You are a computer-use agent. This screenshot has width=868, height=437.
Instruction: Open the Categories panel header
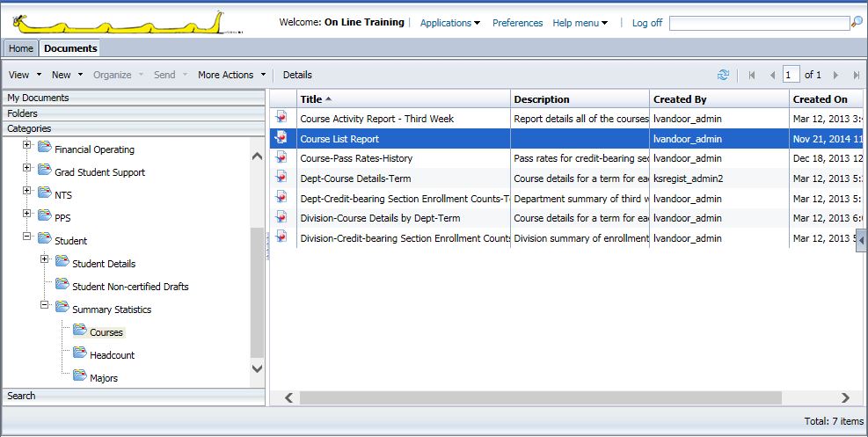tap(134, 128)
